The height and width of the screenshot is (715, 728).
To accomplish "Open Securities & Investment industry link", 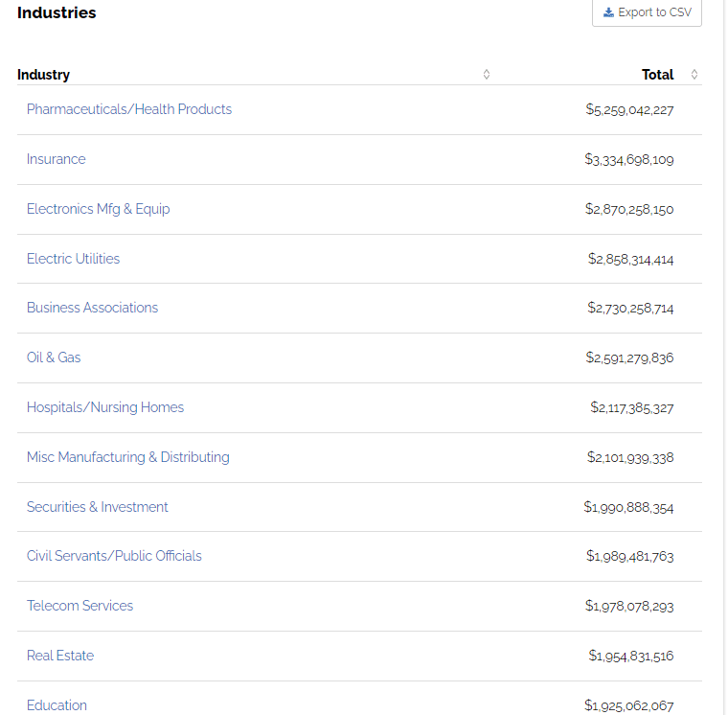I will 97,507.
